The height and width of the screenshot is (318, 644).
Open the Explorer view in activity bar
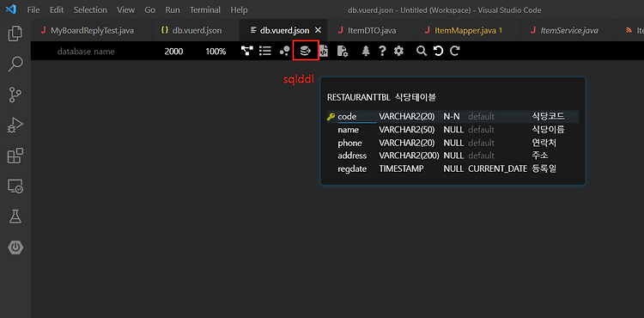pos(15,34)
